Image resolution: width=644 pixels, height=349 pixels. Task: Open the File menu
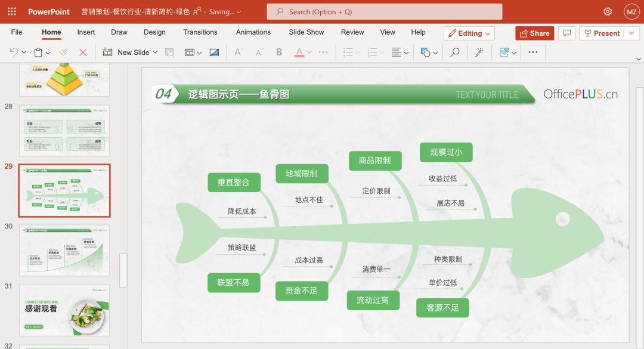[17, 32]
